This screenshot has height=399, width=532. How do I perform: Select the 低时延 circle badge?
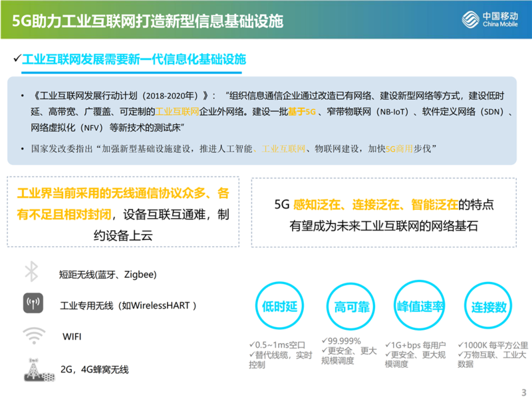coord(279,308)
